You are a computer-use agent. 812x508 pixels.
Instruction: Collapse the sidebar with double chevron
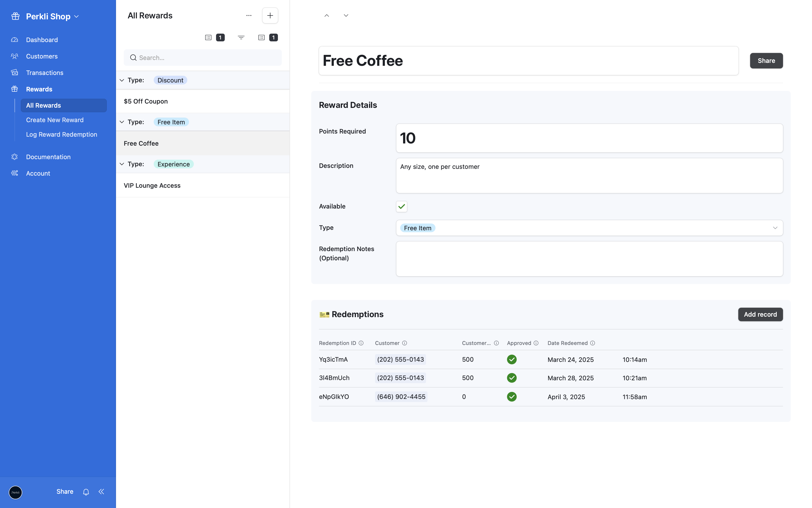click(x=101, y=492)
